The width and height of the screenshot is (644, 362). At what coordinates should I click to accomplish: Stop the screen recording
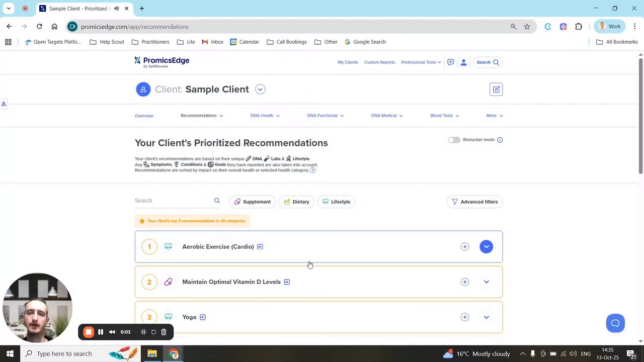click(88, 332)
